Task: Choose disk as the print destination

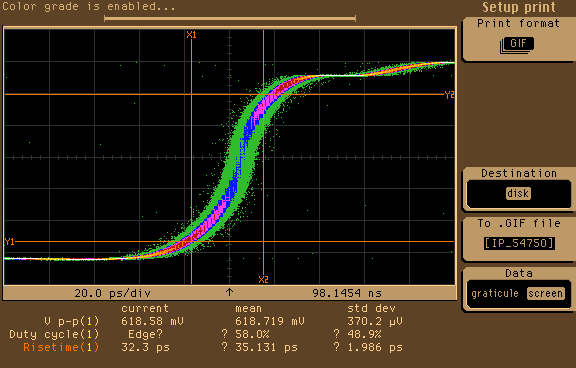Action: [x=518, y=193]
